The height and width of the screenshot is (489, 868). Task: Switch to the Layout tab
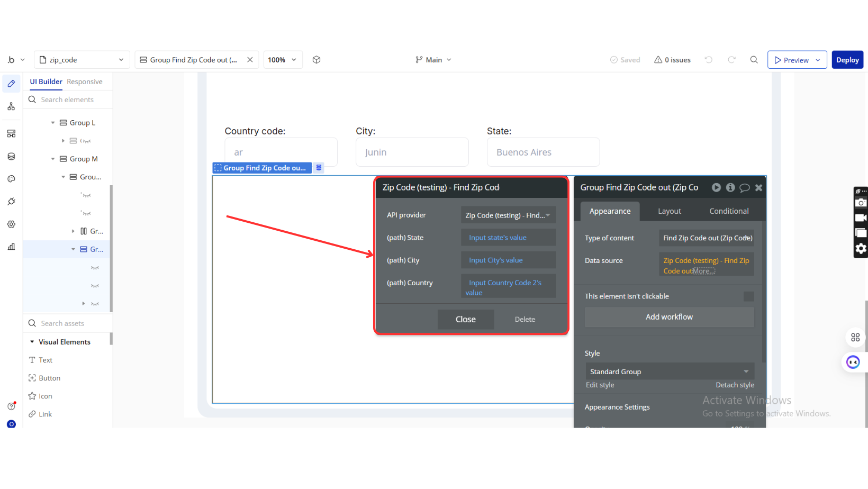(669, 211)
